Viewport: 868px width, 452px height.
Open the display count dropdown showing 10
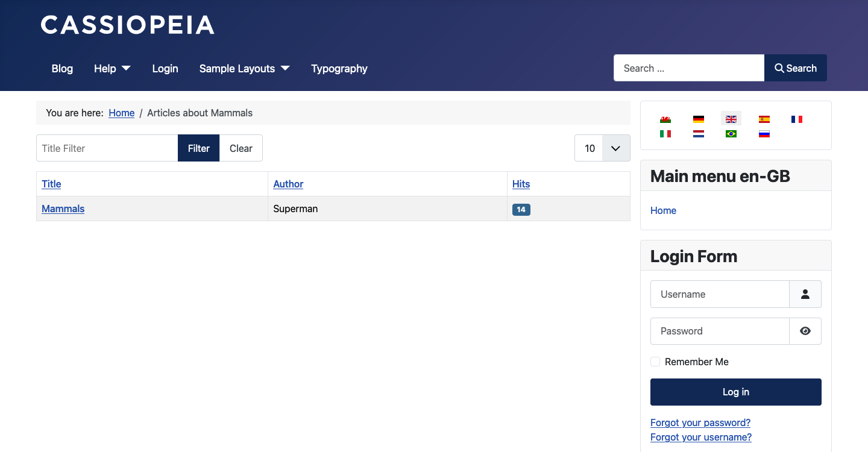tap(602, 148)
